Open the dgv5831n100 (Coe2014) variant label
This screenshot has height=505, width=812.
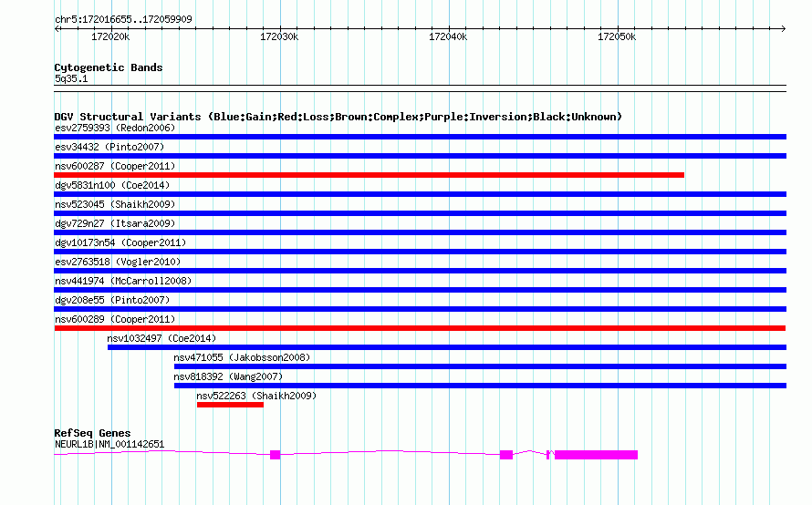coord(112,185)
